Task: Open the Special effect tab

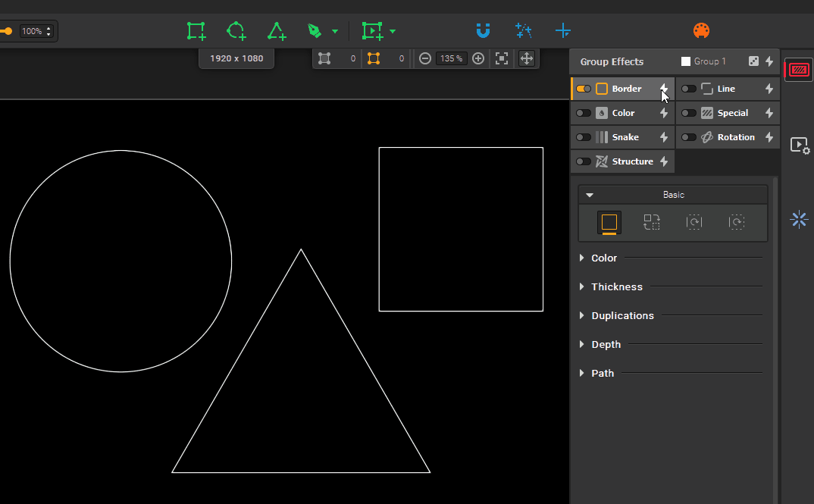Action: (x=732, y=113)
